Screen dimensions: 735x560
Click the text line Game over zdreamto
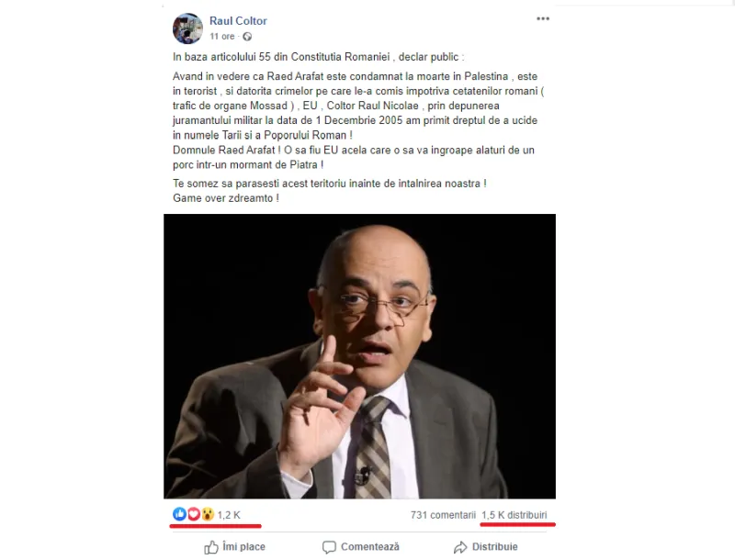pos(225,198)
